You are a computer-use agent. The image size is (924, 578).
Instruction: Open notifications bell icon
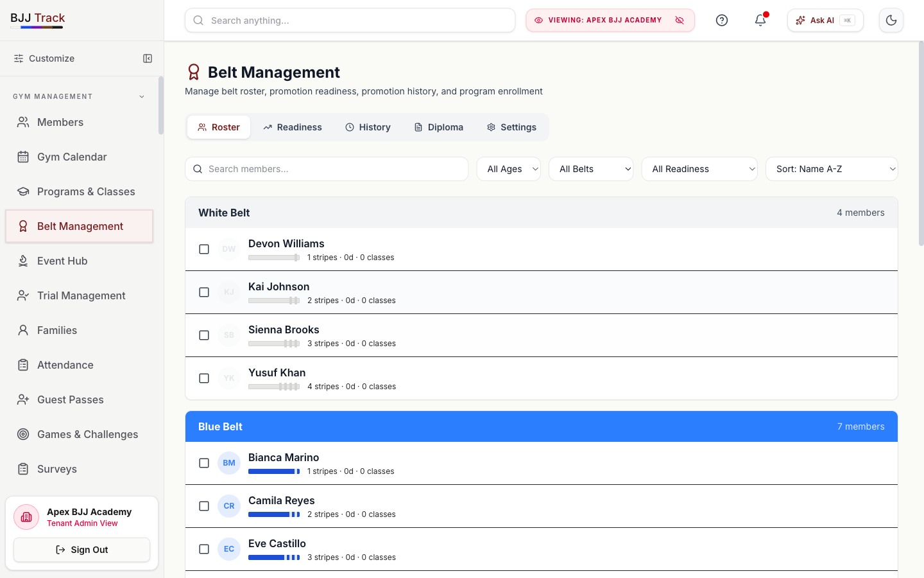click(x=760, y=21)
